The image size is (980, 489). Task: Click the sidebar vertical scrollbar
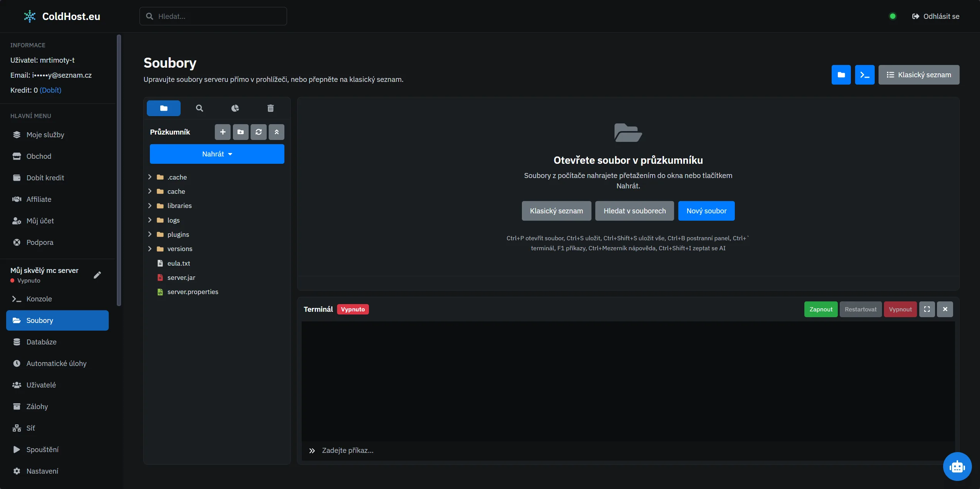tap(119, 170)
